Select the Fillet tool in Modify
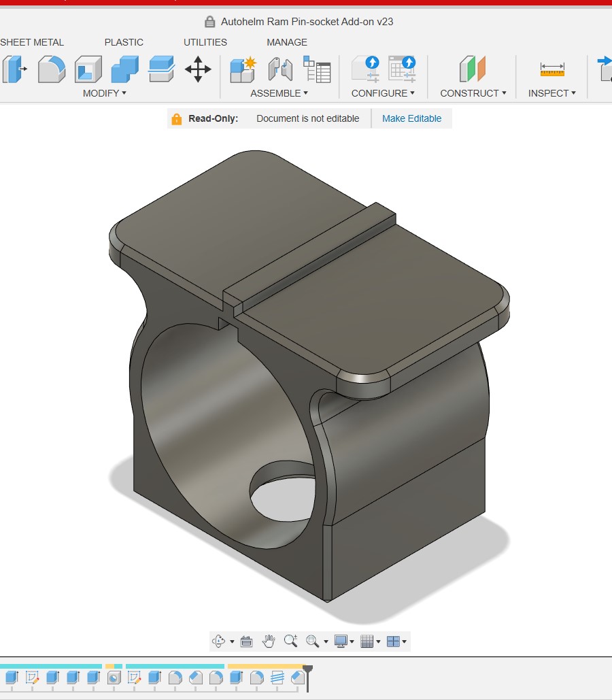Image resolution: width=612 pixels, height=700 pixels. pyautogui.click(x=51, y=69)
